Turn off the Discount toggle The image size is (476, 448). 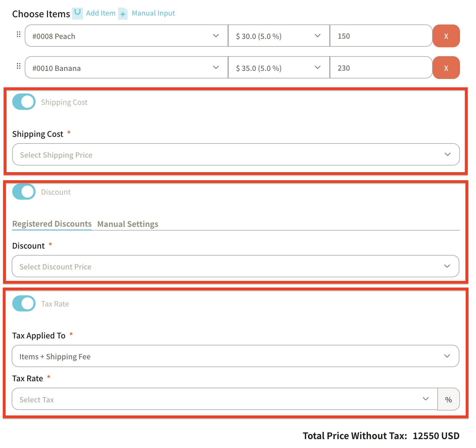(x=24, y=192)
